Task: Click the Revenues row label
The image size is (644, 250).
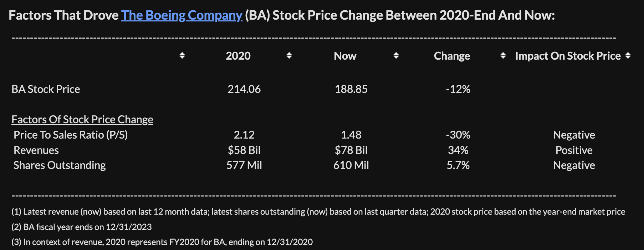Action: [36, 150]
